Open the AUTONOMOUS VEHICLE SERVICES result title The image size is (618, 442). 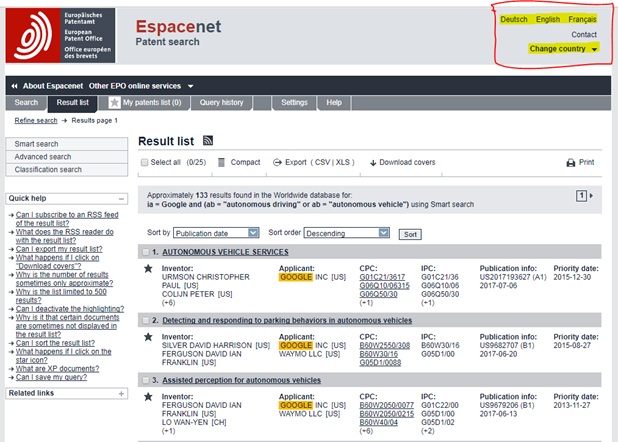pyautogui.click(x=225, y=252)
